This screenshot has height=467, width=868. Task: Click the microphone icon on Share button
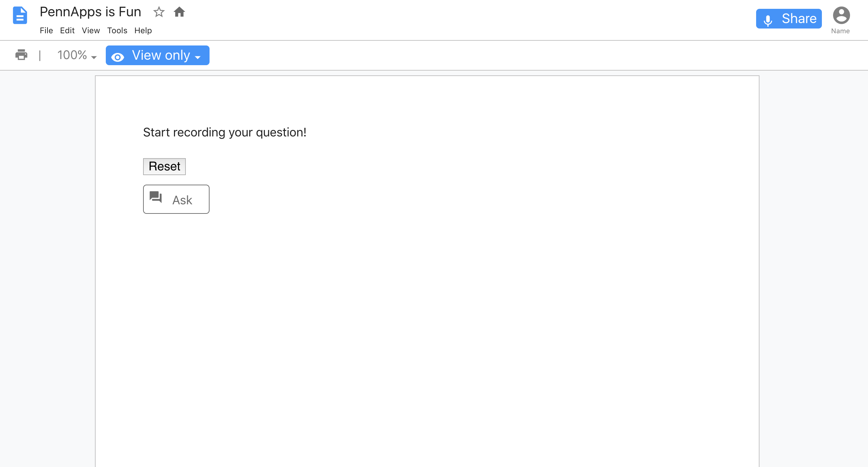[768, 20]
